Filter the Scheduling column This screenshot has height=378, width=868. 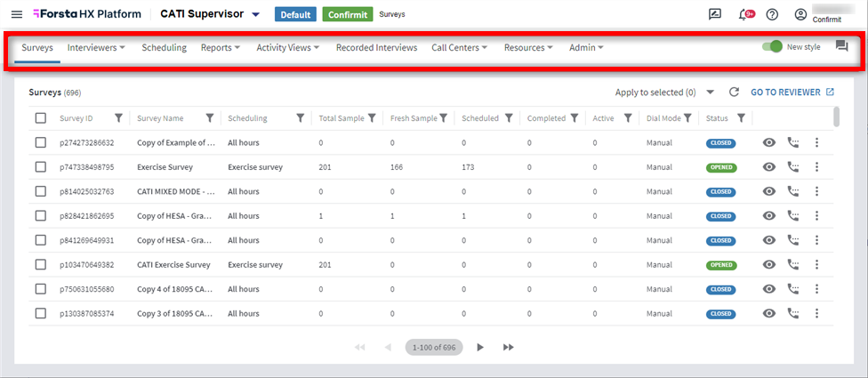click(x=300, y=118)
